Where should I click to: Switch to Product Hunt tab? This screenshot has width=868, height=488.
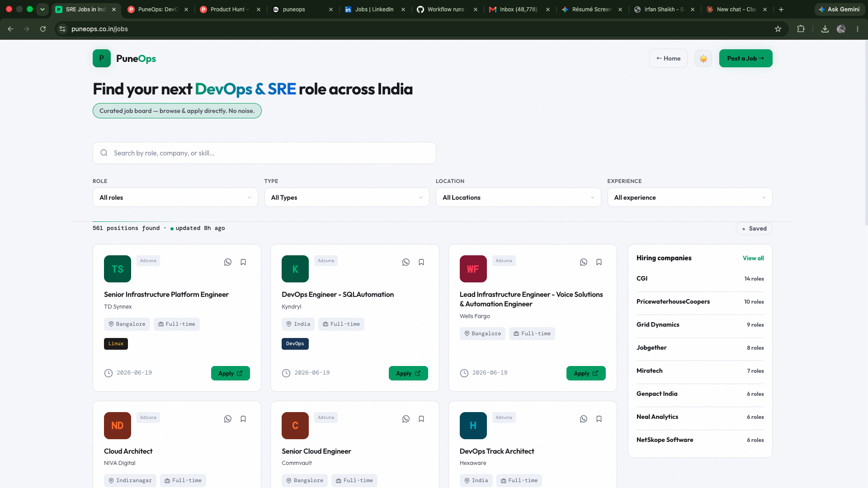point(230,9)
